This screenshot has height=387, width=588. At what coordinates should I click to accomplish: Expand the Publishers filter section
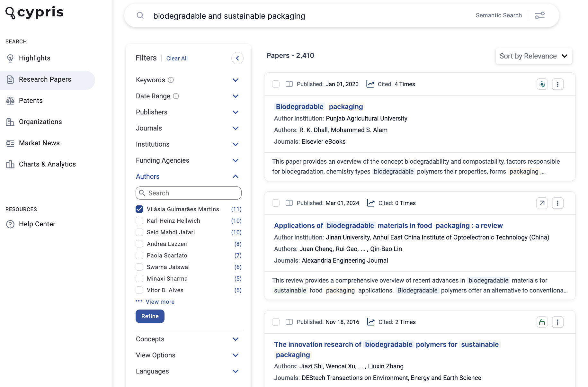tap(189, 112)
